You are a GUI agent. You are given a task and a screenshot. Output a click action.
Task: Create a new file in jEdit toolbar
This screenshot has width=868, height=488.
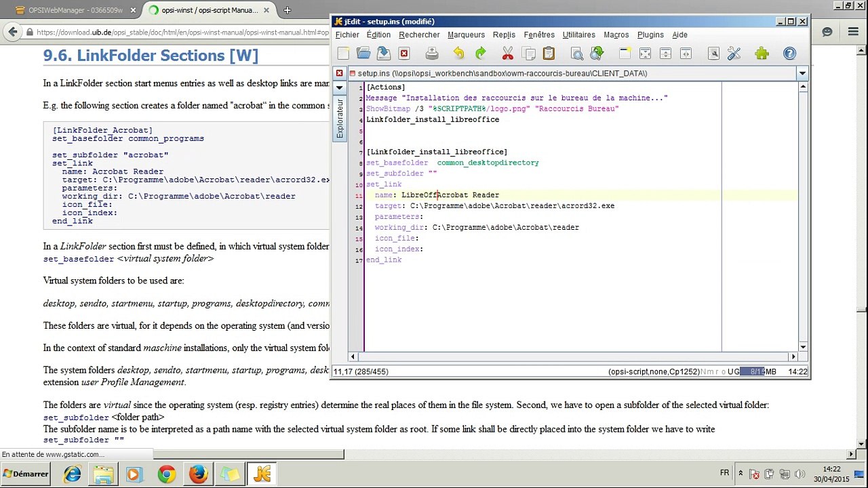(x=343, y=54)
